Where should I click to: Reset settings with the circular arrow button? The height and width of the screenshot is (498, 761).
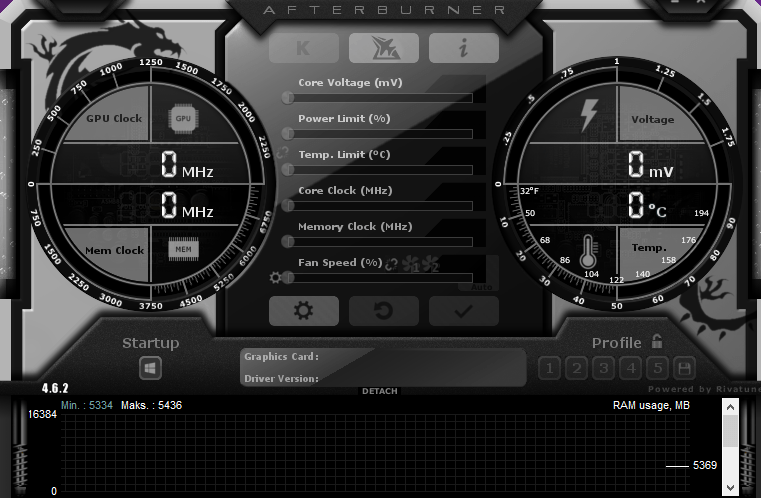pyautogui.click(x=384, y=311)
